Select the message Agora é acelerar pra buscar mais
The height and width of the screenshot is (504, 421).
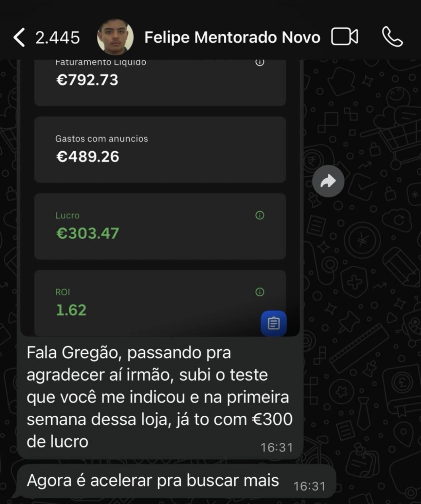click(x=153, y=480)
